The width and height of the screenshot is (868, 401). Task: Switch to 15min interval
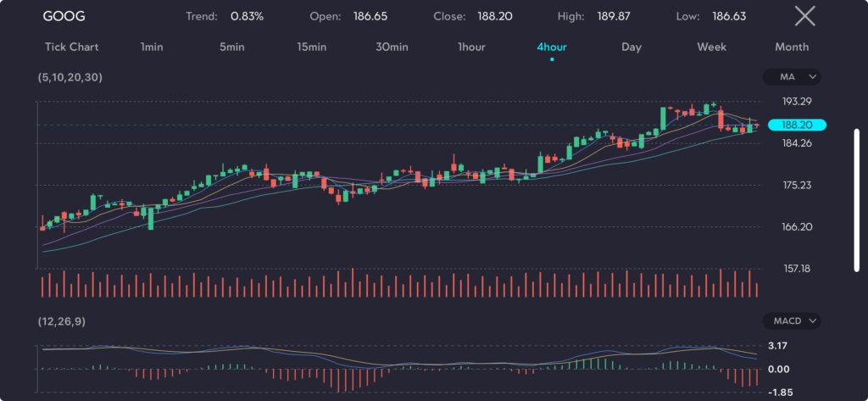(311, 47)
